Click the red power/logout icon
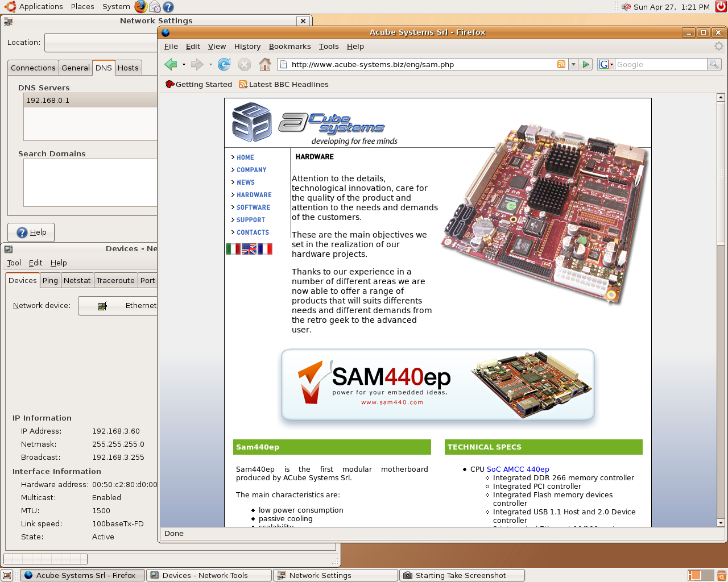The width and height of the screenshot is (728, 582). pyautogui.click(x=721, y=7)
